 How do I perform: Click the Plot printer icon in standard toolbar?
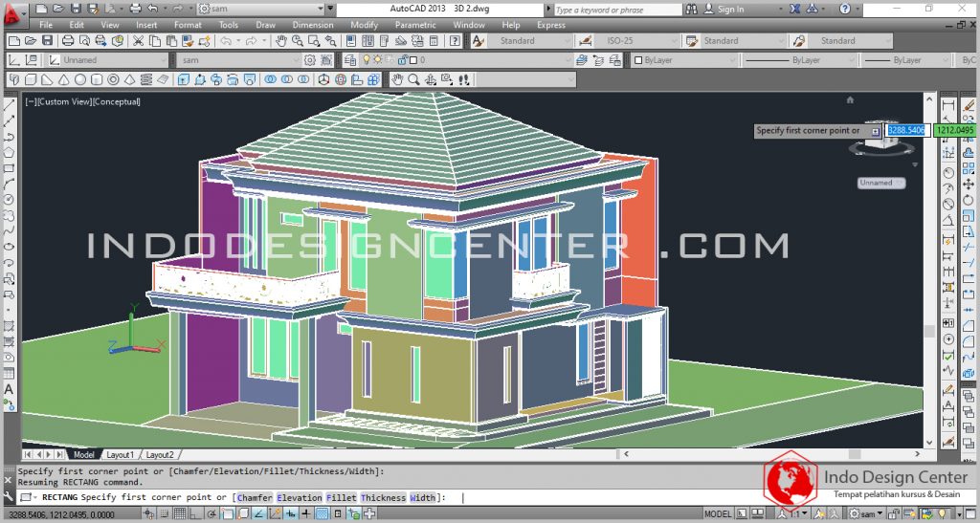pyautogui.click(x=68, y=41)
